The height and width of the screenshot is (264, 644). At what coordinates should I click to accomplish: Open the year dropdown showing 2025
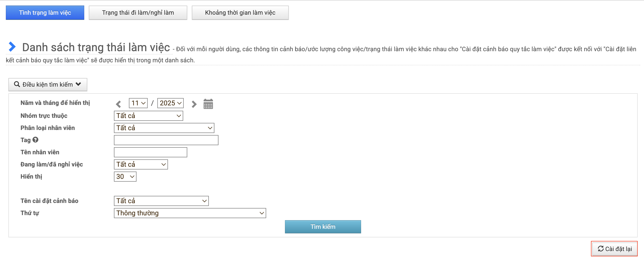[x=170, y=103]
